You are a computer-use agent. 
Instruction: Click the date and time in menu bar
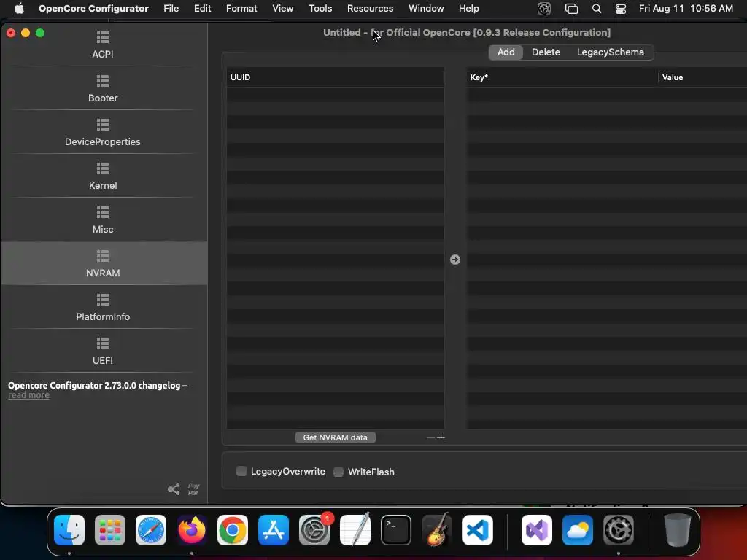686,9
